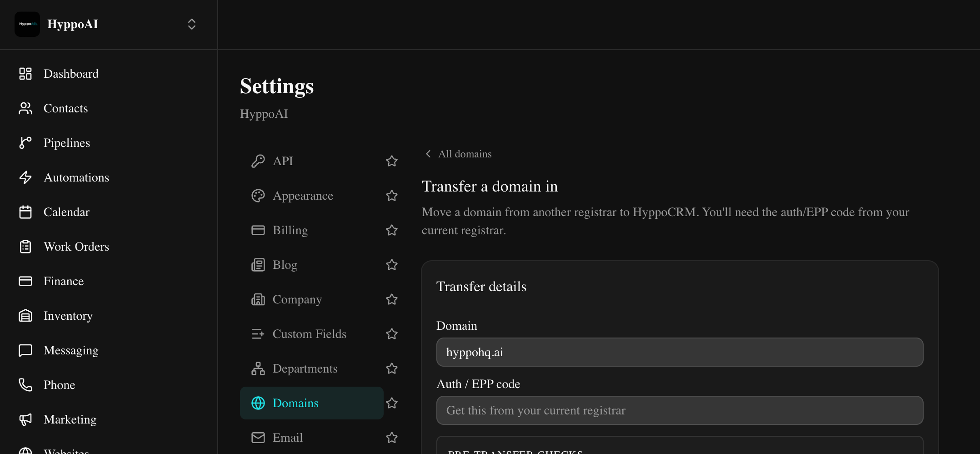Click the HyppoAI logo thumbnail
The height and width of the screenshot is (454, 980).
pos(27,24)
